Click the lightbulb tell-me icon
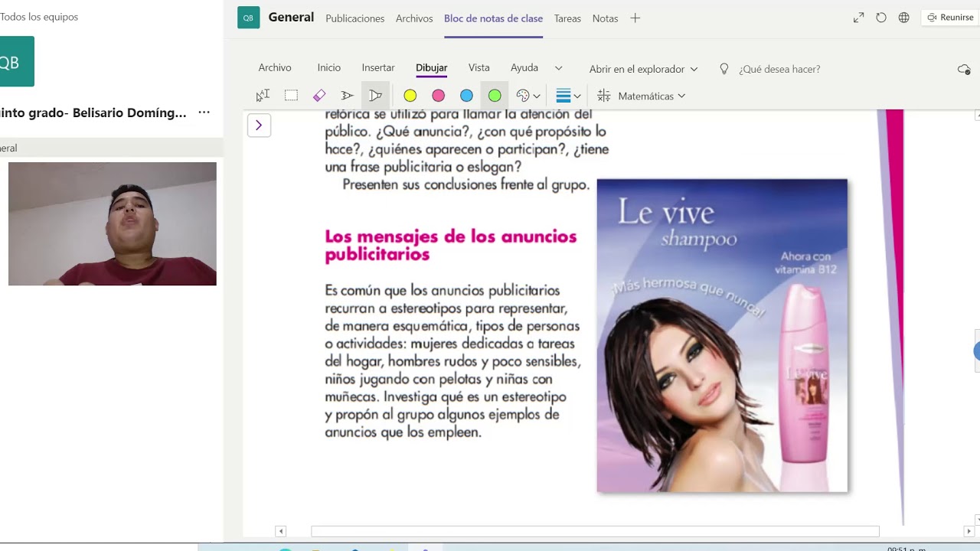 [x=724, y=69]
